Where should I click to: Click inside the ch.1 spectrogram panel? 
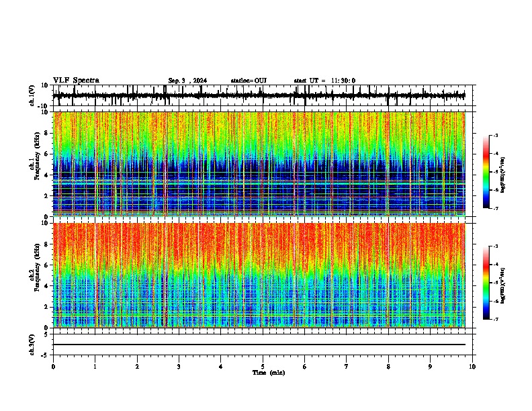(259, 164)
